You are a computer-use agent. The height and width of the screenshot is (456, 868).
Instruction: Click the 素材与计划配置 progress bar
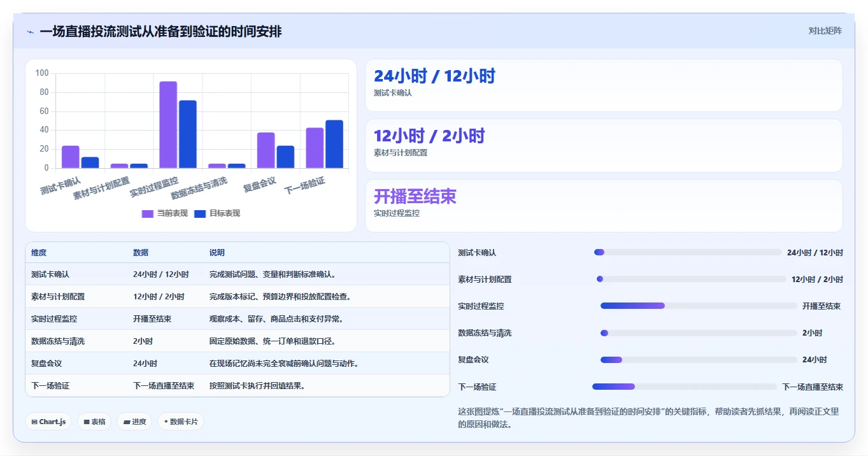(x=692, y=279)
